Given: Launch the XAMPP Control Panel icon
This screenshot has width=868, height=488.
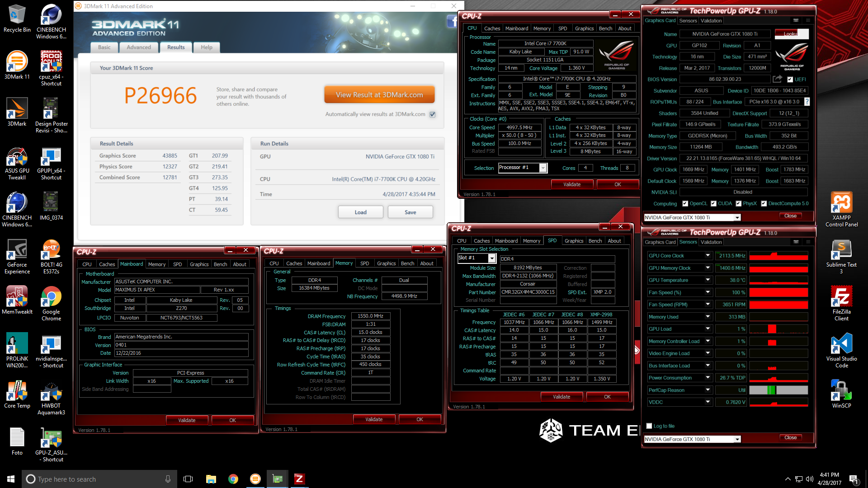Looking at the screenshot, I should 841,210.
